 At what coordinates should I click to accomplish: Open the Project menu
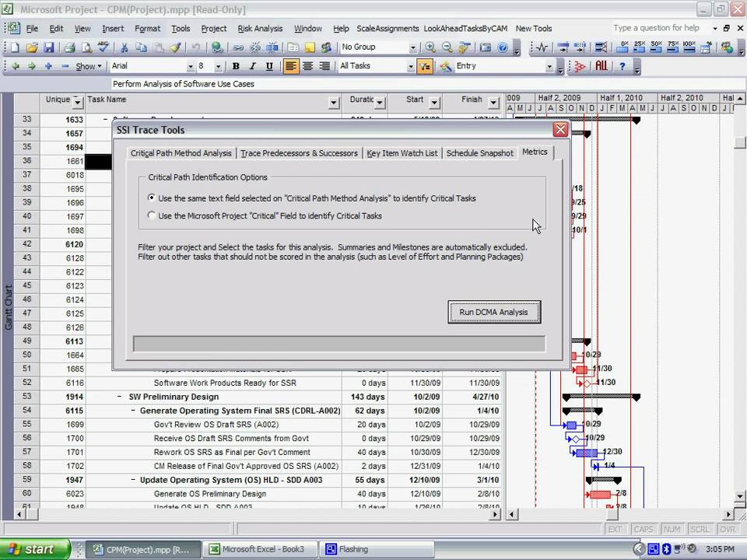click(213, 29)
